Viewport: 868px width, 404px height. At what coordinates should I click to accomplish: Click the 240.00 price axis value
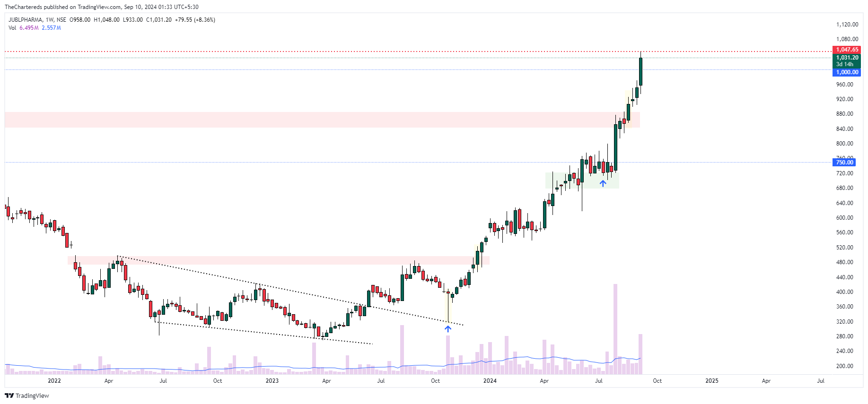click(x=845, y=351)
